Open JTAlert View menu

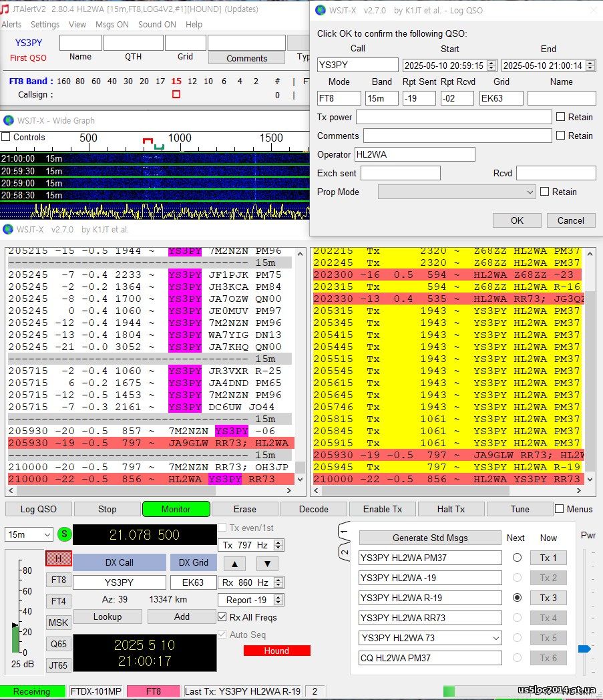coord(77,25)
